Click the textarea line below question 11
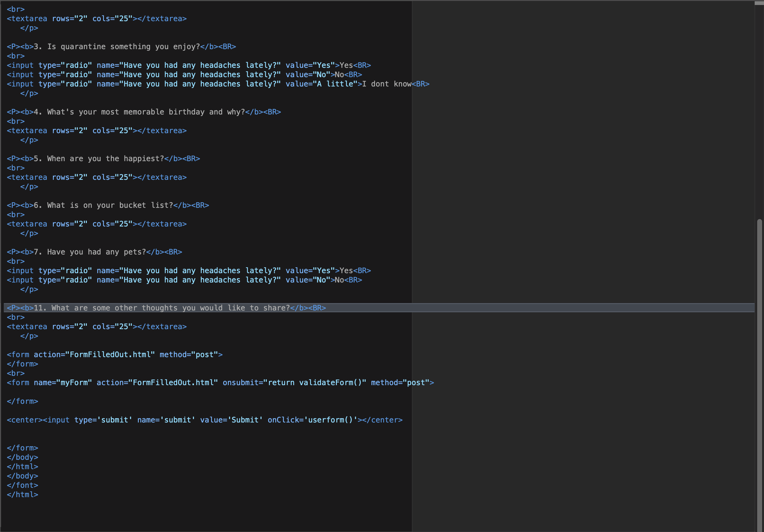The height and width of the screenshot is (532, 764). (97, 327)
